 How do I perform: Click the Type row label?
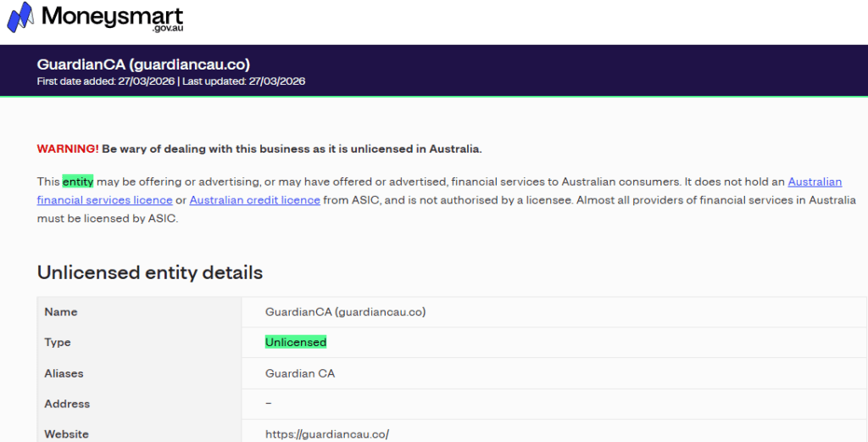tap(58, 342)
